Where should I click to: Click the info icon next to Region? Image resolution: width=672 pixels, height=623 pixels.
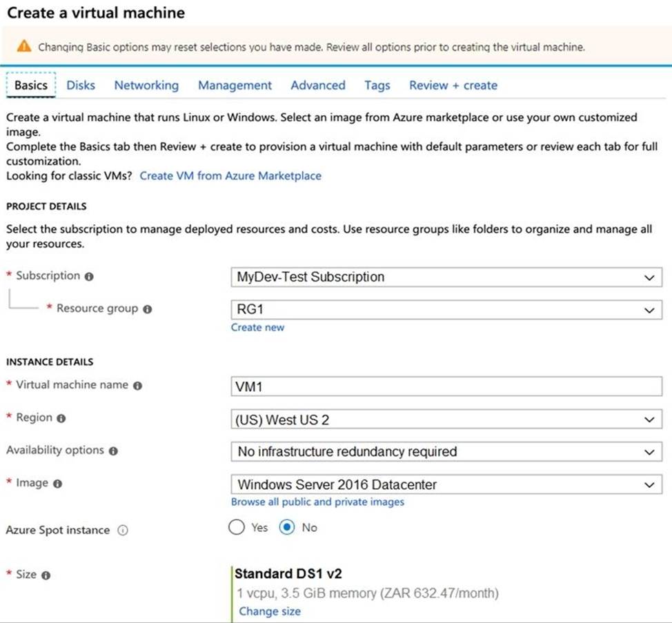[x=61, y=419]
